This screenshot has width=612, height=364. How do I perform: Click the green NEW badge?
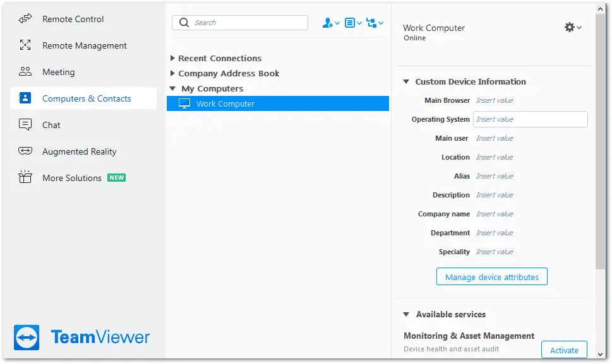116,178
